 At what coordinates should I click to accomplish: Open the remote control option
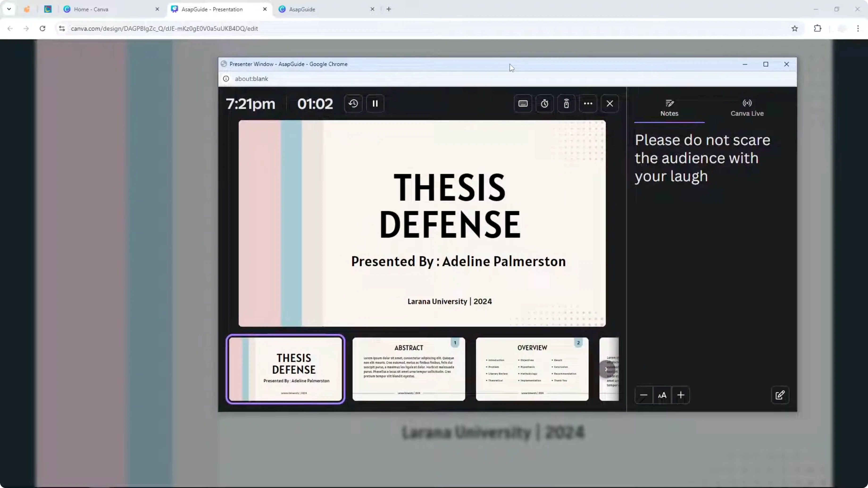566,103
